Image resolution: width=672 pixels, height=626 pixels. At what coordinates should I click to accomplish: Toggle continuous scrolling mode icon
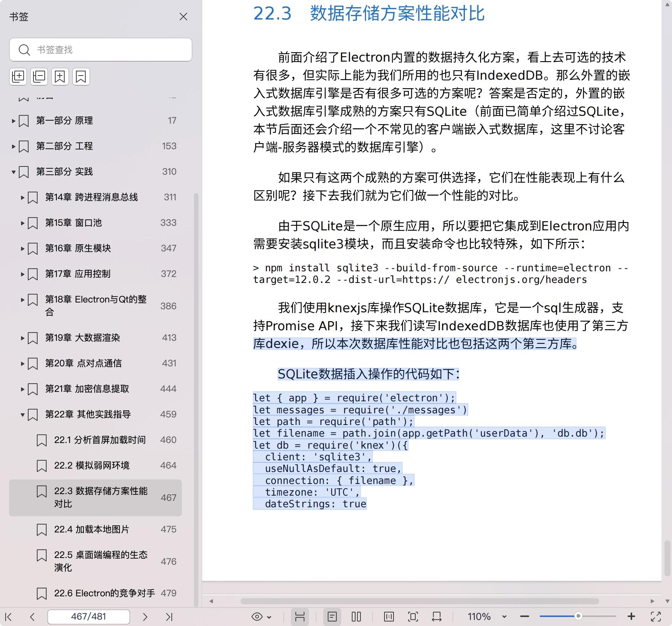tap(300, 617)
